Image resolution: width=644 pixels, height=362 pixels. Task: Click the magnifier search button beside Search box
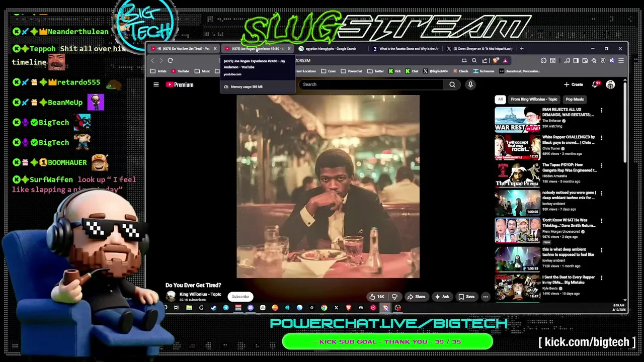click(x=452, y=84)
